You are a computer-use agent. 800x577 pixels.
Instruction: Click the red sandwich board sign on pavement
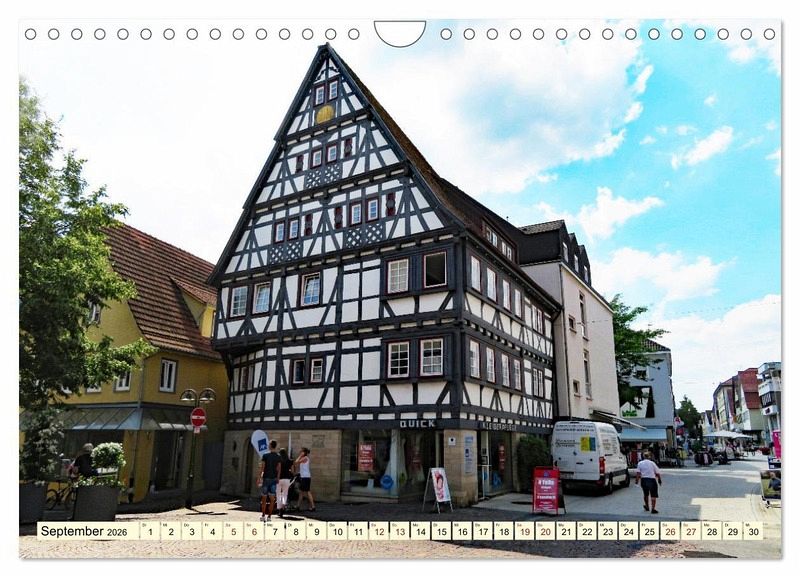(546, 490)
